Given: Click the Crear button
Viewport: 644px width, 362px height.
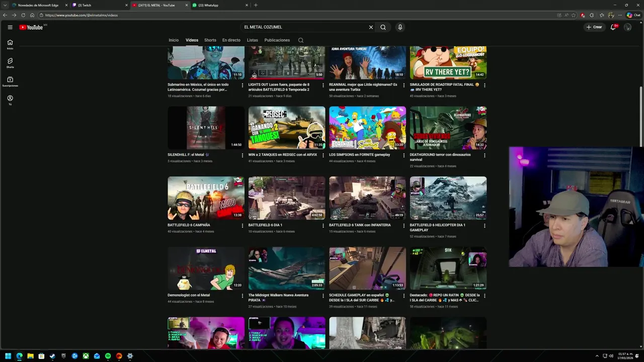Looking at the screenshot, I should [x=594, y=27].
